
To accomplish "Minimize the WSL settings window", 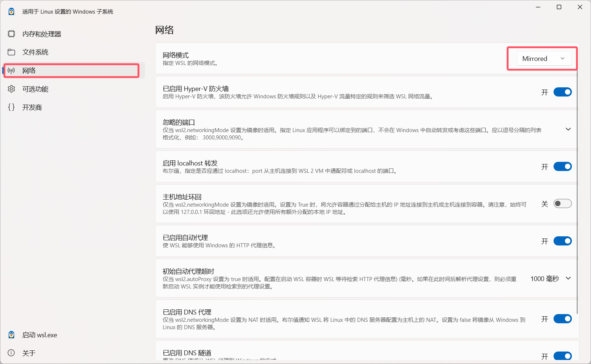I will (538, 7).
